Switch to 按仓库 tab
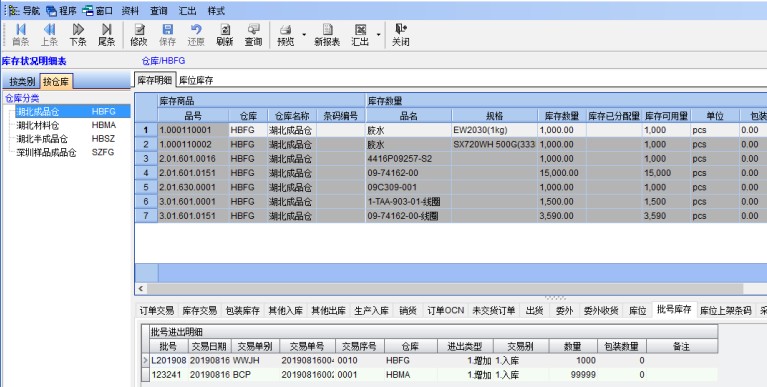 (x=56, y=82)
